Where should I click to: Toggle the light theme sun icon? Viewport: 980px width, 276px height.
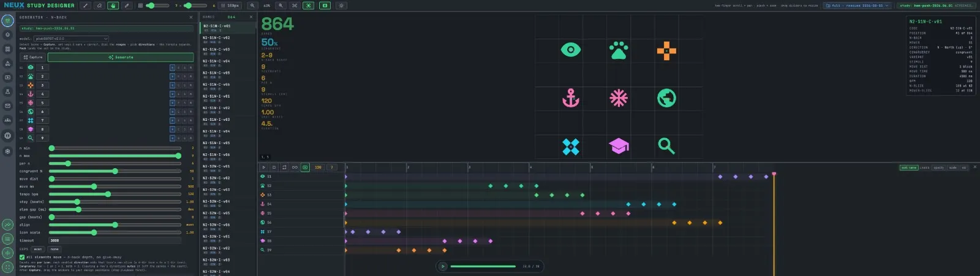(341, 6)
